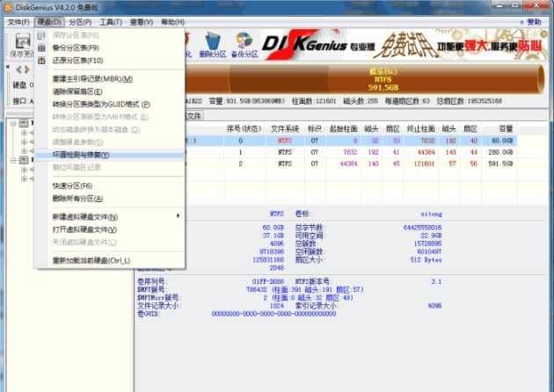Select the first hard disk icon in tree
This screenshot has width=554, height=392.
[x=24, y=123]
